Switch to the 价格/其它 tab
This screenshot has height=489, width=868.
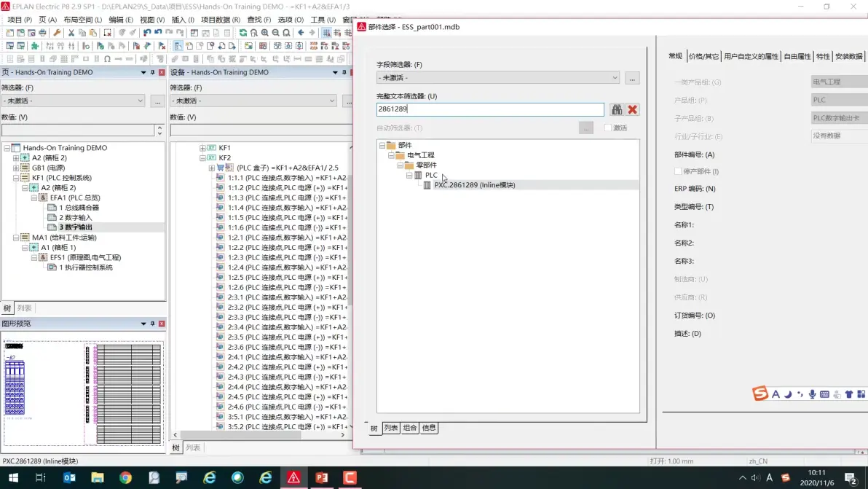[x=703, y=56]
